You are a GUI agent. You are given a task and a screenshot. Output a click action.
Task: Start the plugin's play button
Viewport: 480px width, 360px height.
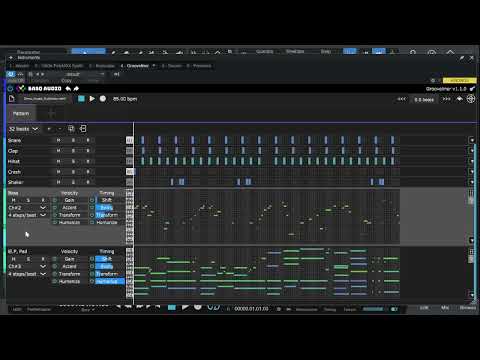tap(92, 99)
